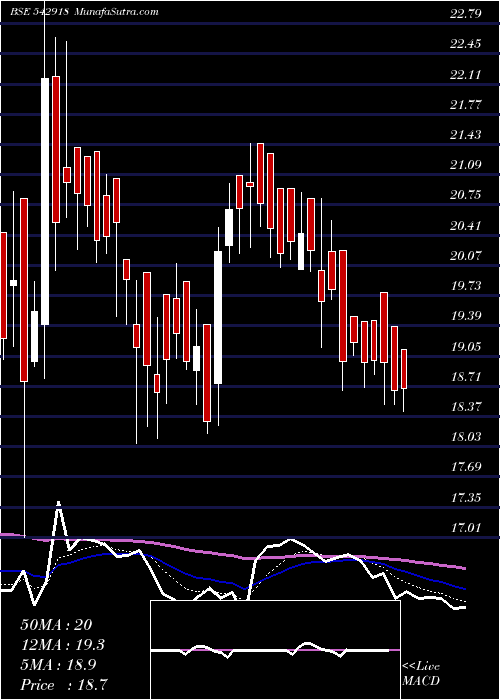Click the 20.07 price axis label
Image resolution: width=500 pixels, height=700 pixels.
[x=466, y=255]
